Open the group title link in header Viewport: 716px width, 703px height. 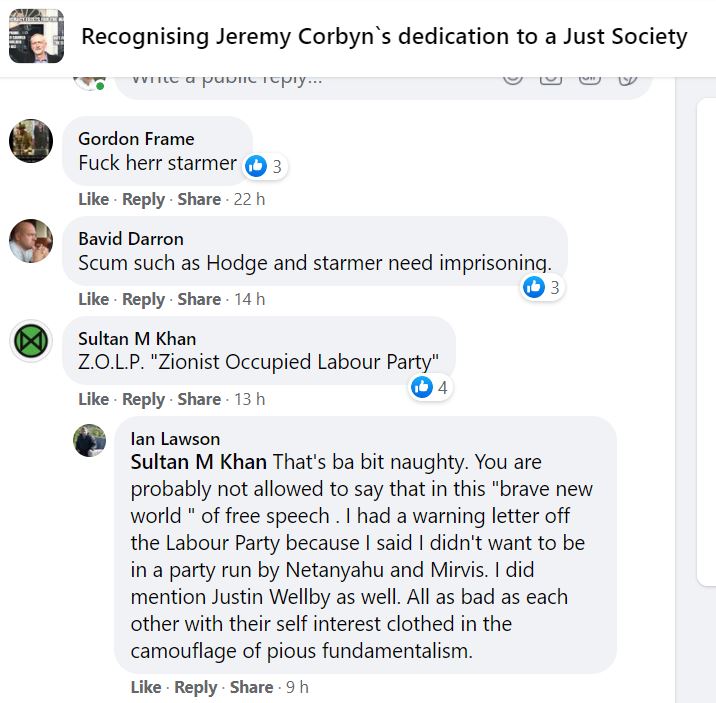(x=384, y=37)
